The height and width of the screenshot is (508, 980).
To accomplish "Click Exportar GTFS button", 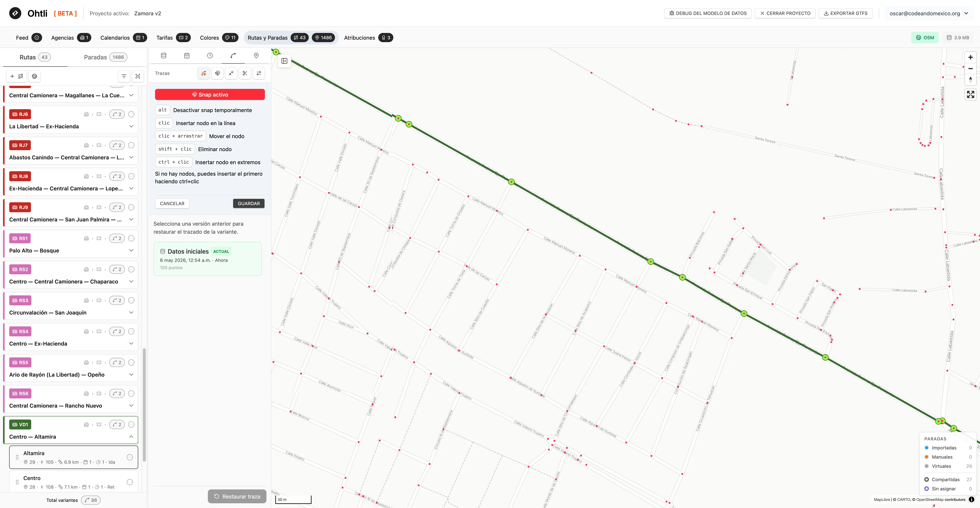I will tap(845, 13).
